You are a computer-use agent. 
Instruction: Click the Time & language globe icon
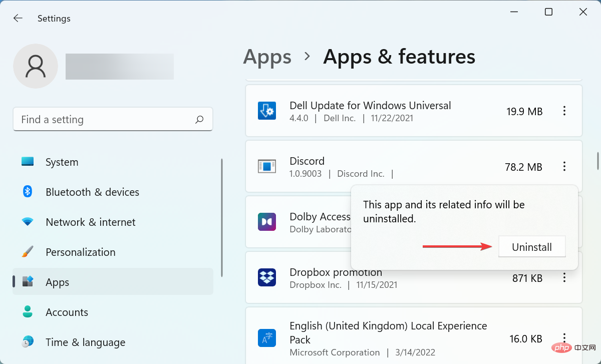[x=28, y=342]
